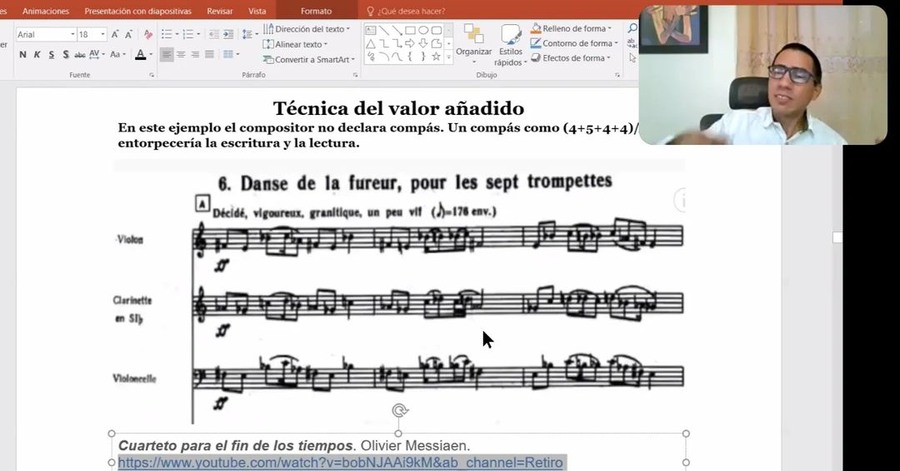This screenshot has width=900, height=471.
Task: Select the rounded rectangle shape
Action: (436, 30)
